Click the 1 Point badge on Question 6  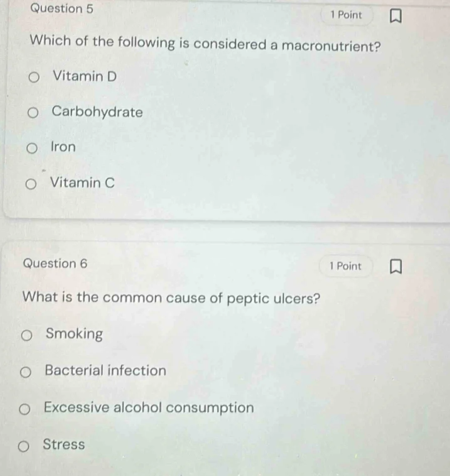(346, 266)
